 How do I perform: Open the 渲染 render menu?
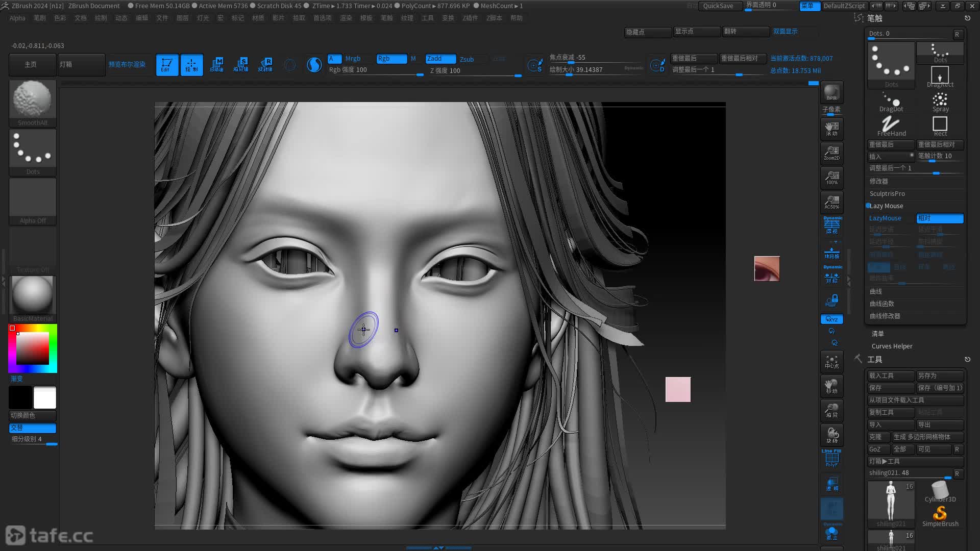[x=346, y=18]
